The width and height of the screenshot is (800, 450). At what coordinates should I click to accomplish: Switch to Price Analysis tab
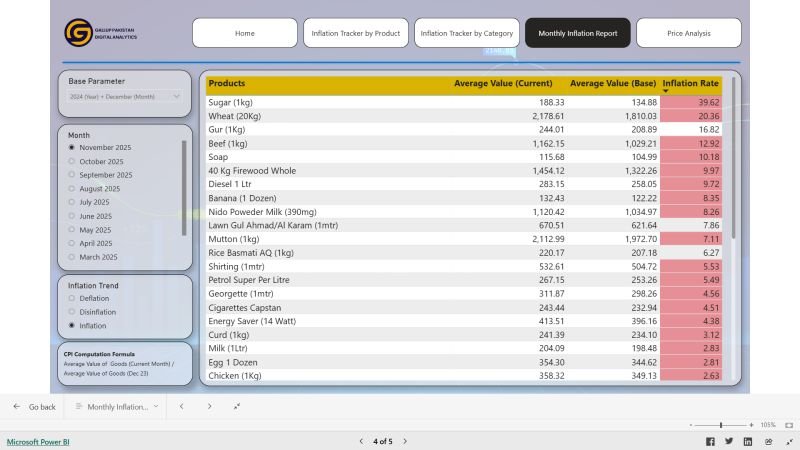click(688, 33)
